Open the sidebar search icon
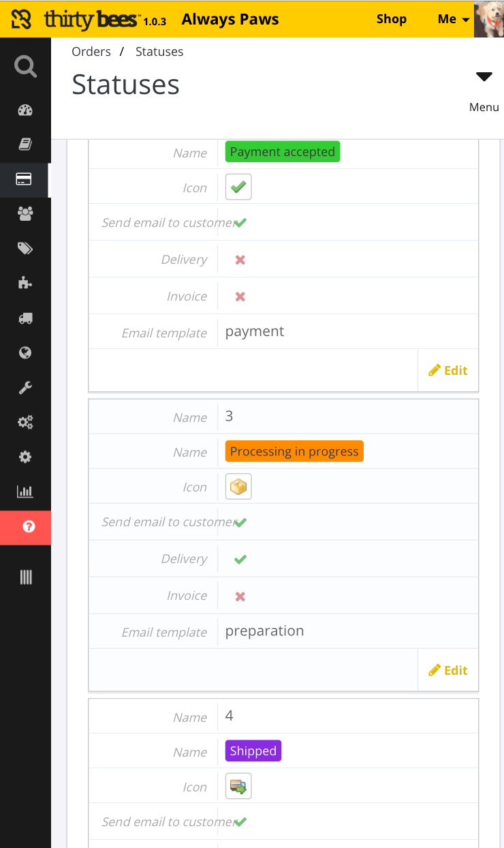This screenshot has width=504, height=848. tap(25, 67)
